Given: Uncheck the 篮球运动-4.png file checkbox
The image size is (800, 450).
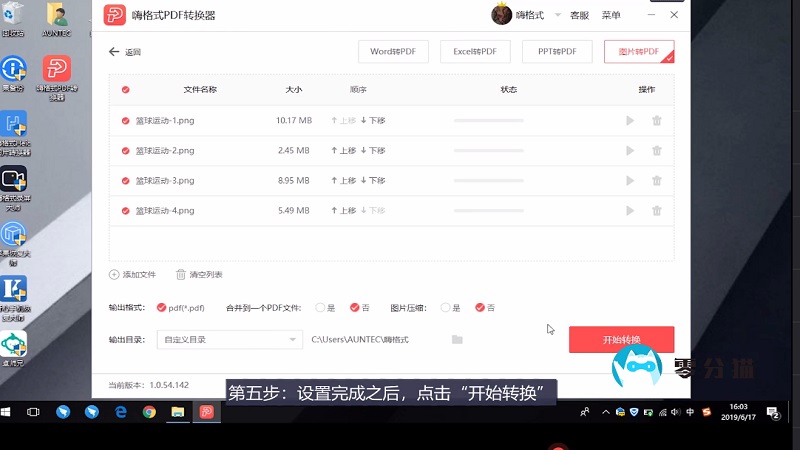Looking at the screenshot, I should click(125, 211).
